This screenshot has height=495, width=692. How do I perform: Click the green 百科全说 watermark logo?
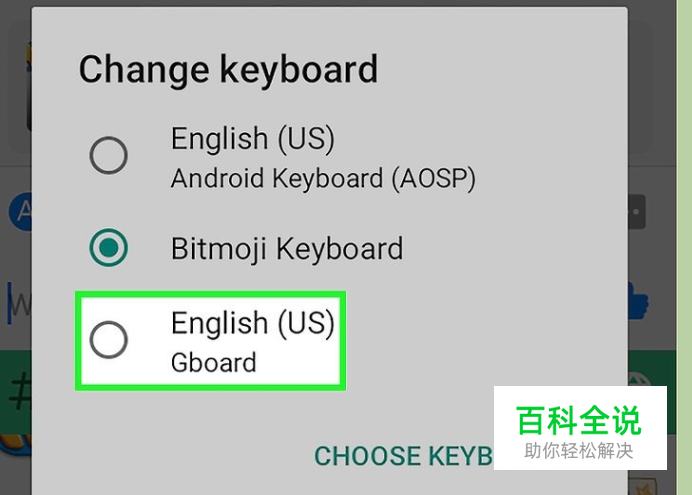(579, 421)
